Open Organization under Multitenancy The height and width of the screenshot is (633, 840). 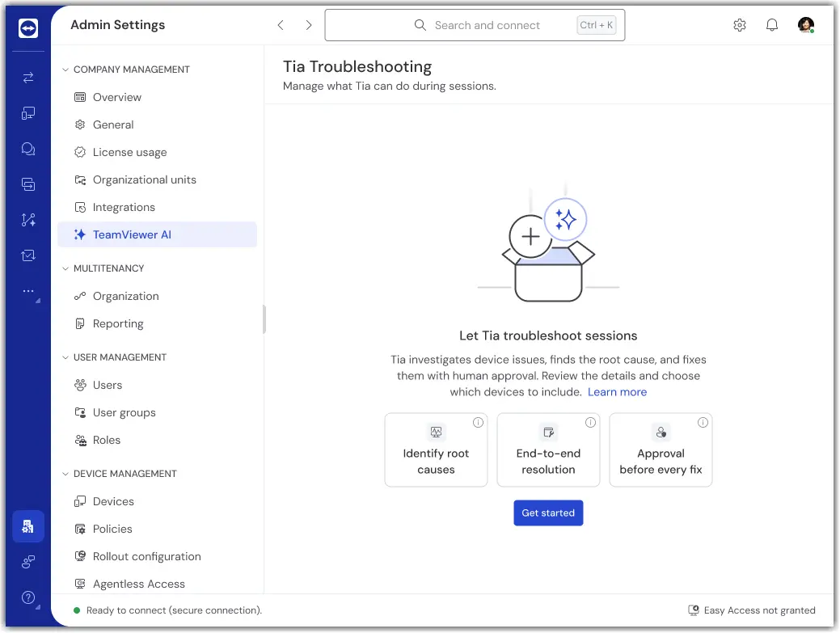click(157, 296)
